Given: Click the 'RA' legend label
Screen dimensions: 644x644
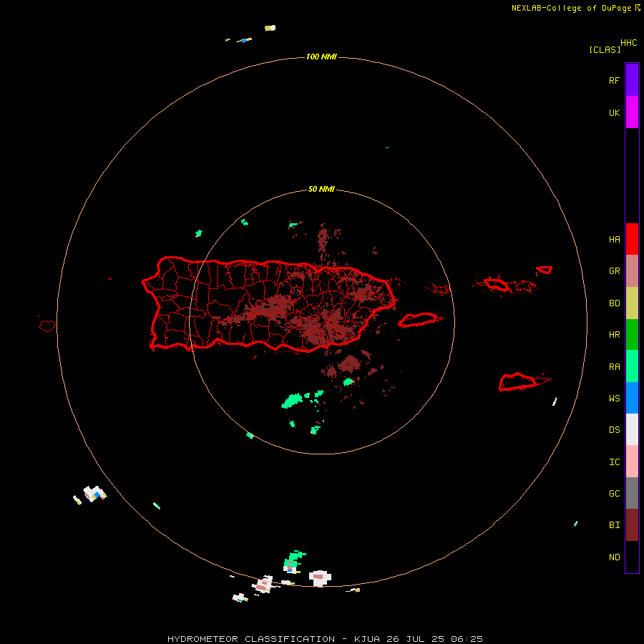Looking at the screenshot, I should click(x=614, y=367).
